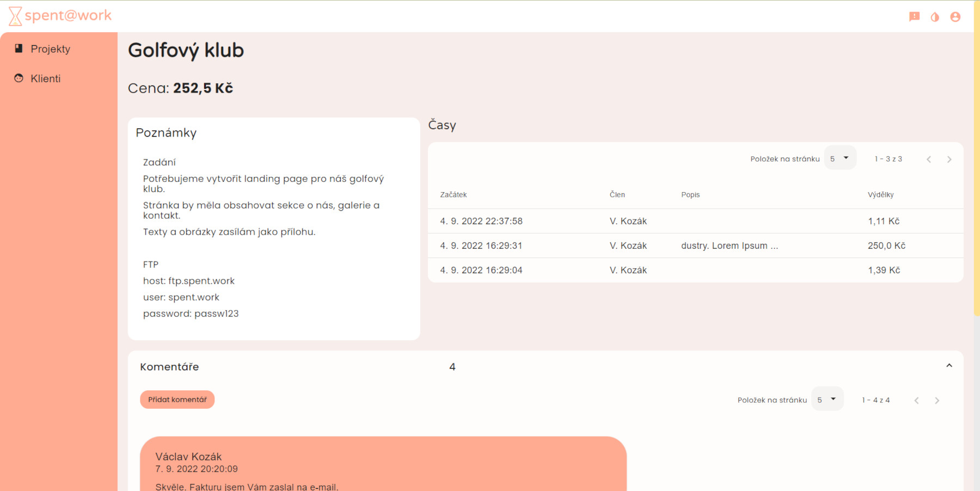980x491 pixels.
Task: Go to next page of Časy table
Action: point(950,159)
